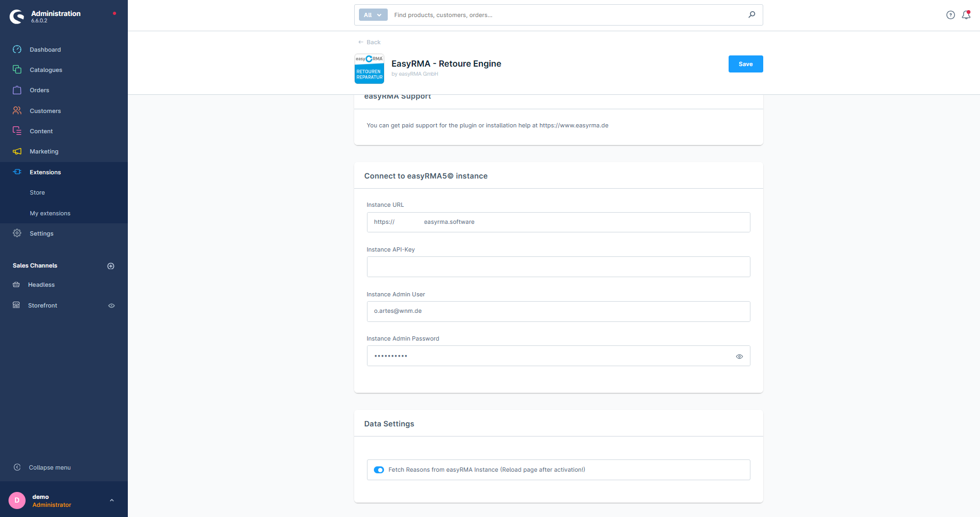Click the Storefront shop icon
Image resolution: width=980 pixels, height=517 pixels.
tap(17, 305)
